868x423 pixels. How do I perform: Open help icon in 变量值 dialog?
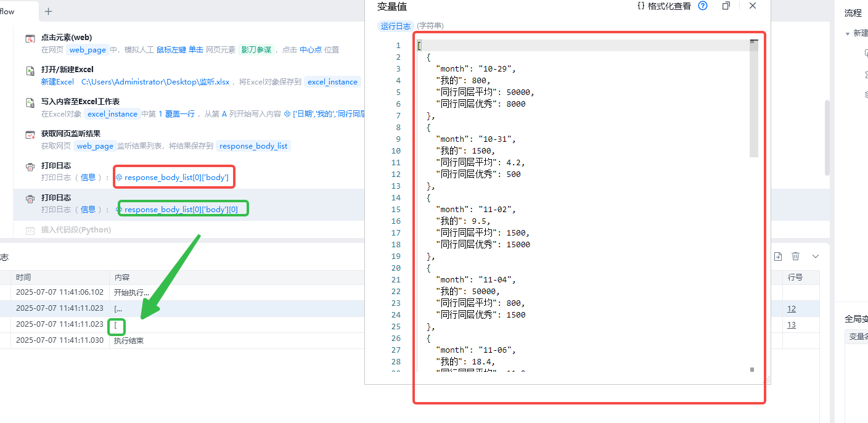(x=703, y=6)
